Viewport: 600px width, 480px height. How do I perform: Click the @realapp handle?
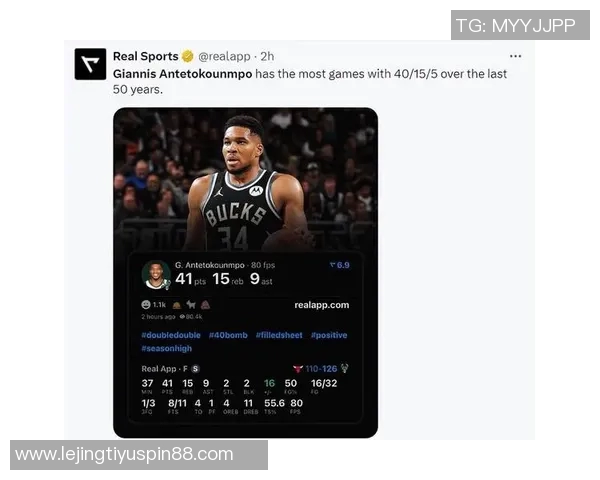point(224,56)
